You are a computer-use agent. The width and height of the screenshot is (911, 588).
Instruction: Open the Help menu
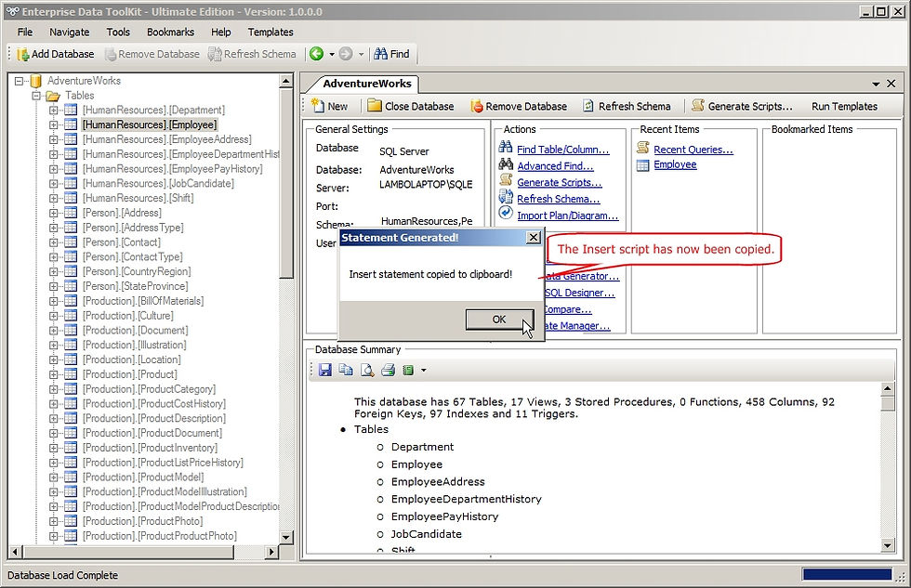coord(221,32)
